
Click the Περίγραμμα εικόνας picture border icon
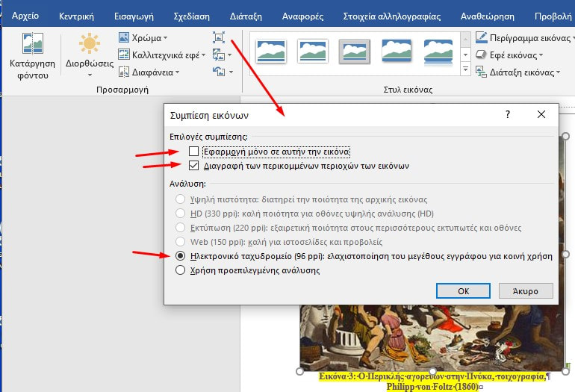click(x=482, y=37)
